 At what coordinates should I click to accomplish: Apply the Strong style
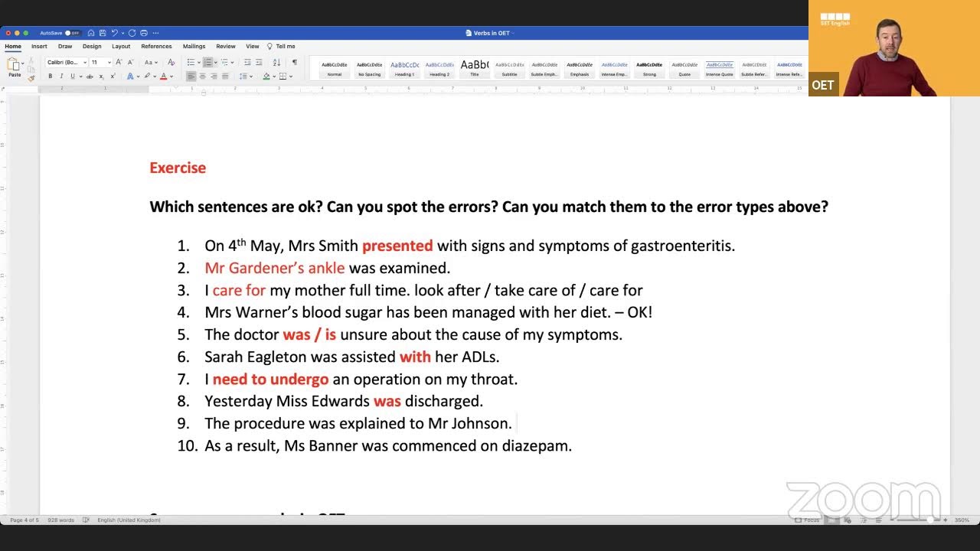649,69
